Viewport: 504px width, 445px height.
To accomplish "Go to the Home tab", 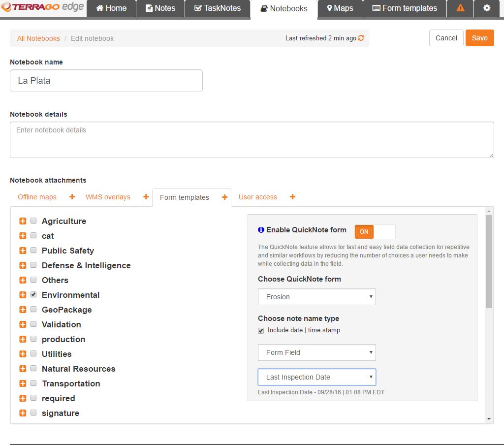I will tap(111, 8).
